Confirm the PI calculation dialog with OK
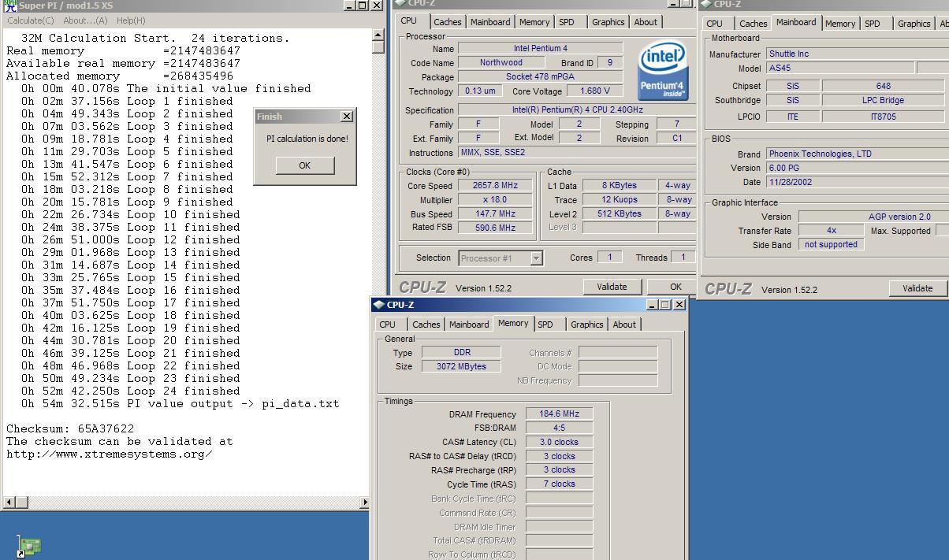The image size is (949, 560). tap(305, 165)
